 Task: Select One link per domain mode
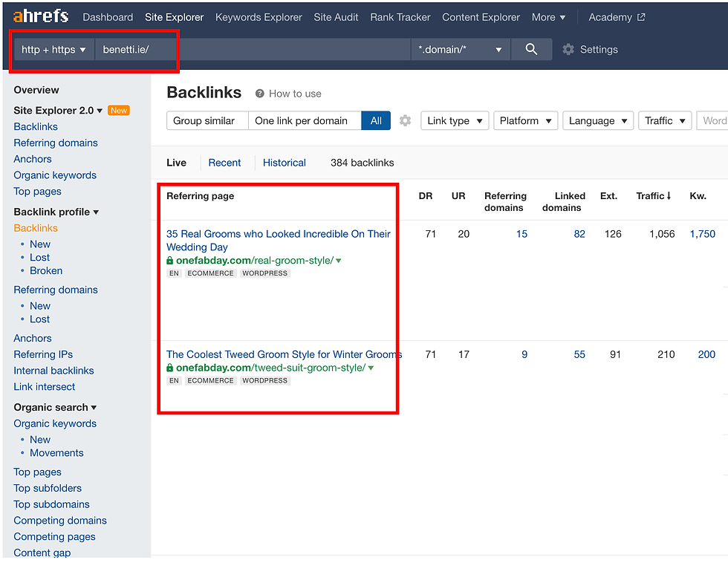305,120
